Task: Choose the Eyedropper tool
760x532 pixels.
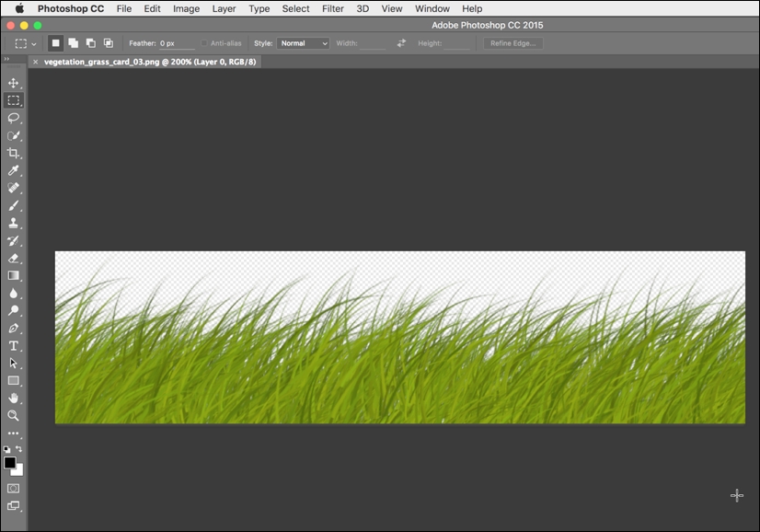Action: [x=14, y=170]
